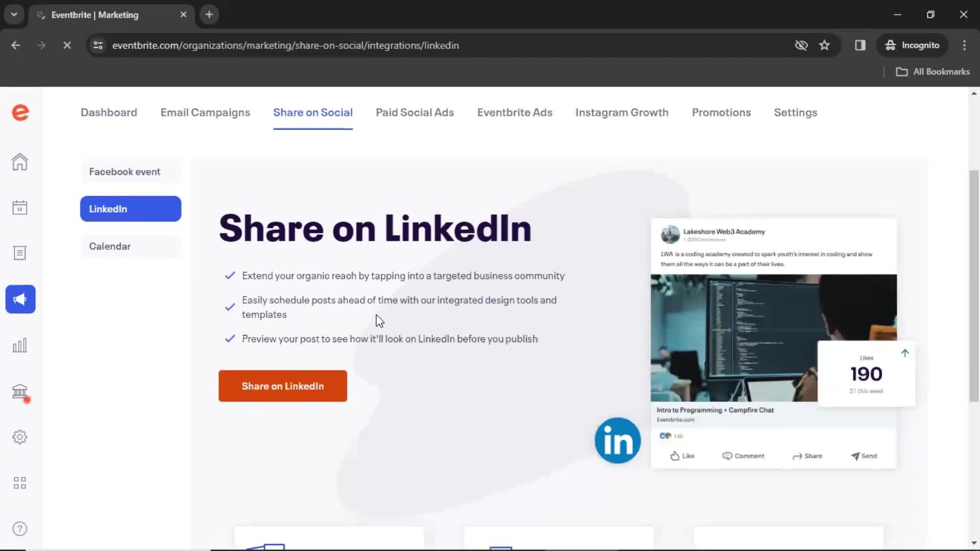Select the Share on Social tab
This screenshot has width=980, height=551.
pos(313,112)
